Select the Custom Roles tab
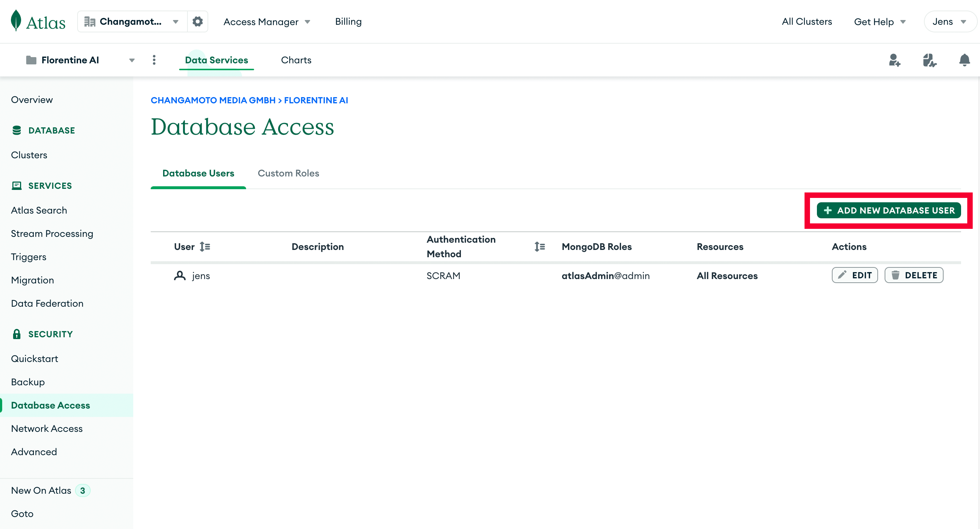 click(x=288, y=173)
